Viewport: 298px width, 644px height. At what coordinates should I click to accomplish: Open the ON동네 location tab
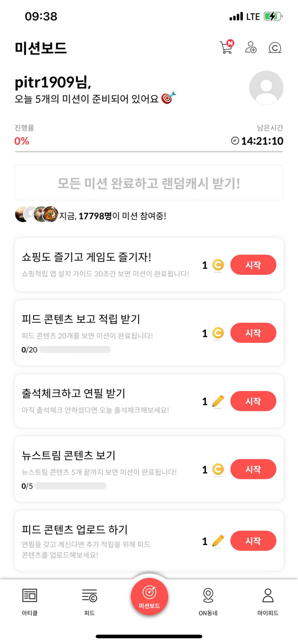208,595
